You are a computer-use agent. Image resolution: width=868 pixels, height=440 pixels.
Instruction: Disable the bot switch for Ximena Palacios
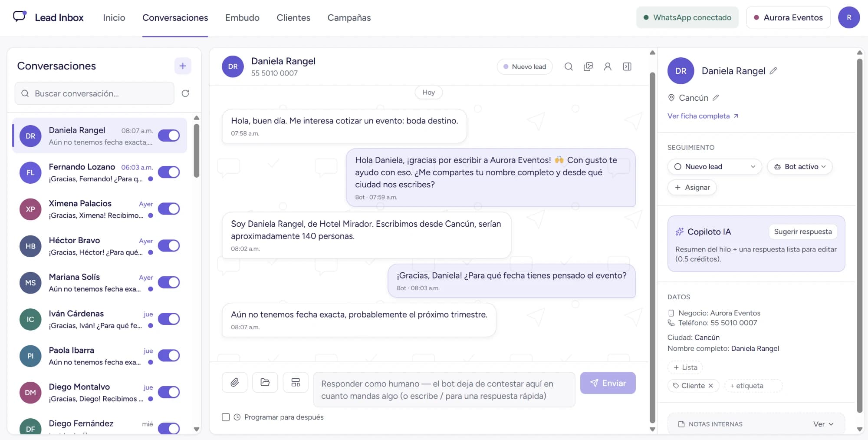point(169,208)
